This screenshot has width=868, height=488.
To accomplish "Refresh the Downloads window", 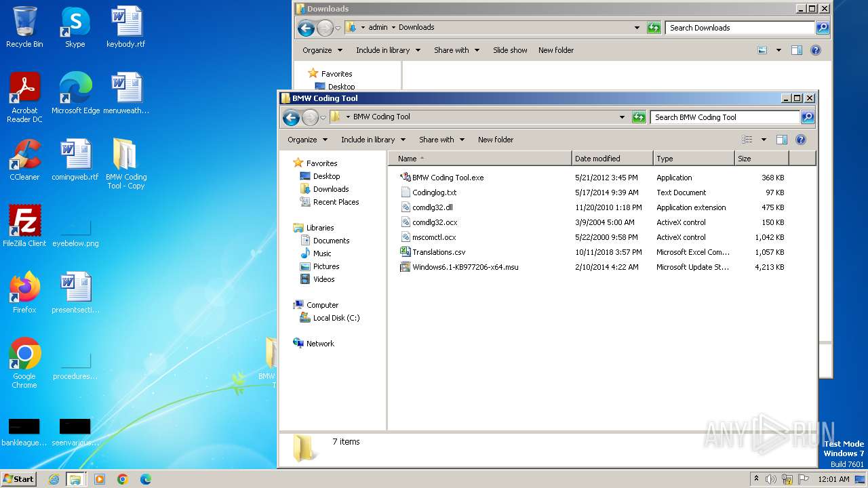I will 654,28.
